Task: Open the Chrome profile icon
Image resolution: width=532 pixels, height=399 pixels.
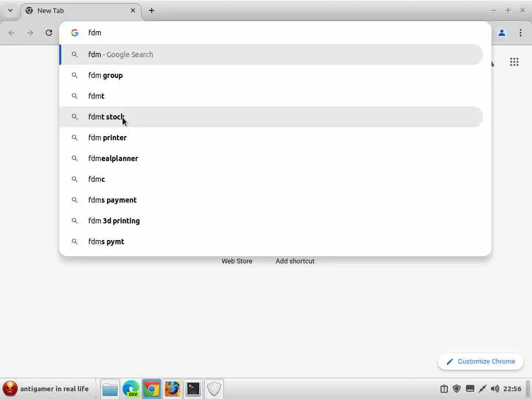Action: pyautogui.click(x=502, y=33)
